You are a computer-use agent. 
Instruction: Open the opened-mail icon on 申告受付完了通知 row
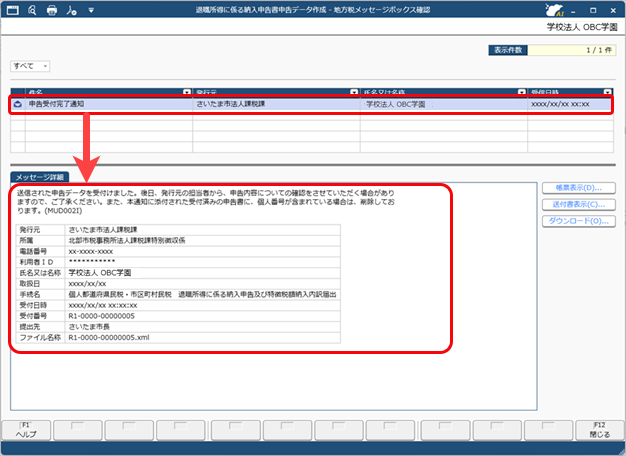(x=18, y=104)
